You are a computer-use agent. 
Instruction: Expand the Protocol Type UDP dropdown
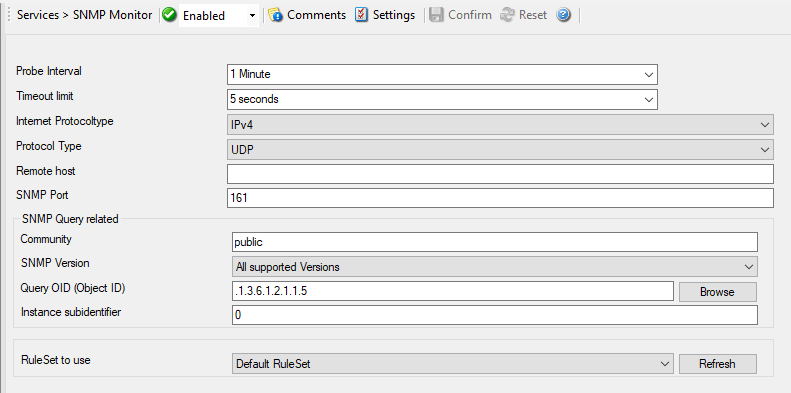(500, 150)
